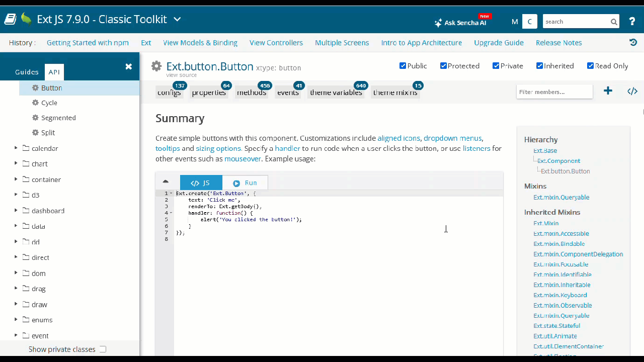
Task: Click the gear icon beside Cycle
Action: pos(35,103)
